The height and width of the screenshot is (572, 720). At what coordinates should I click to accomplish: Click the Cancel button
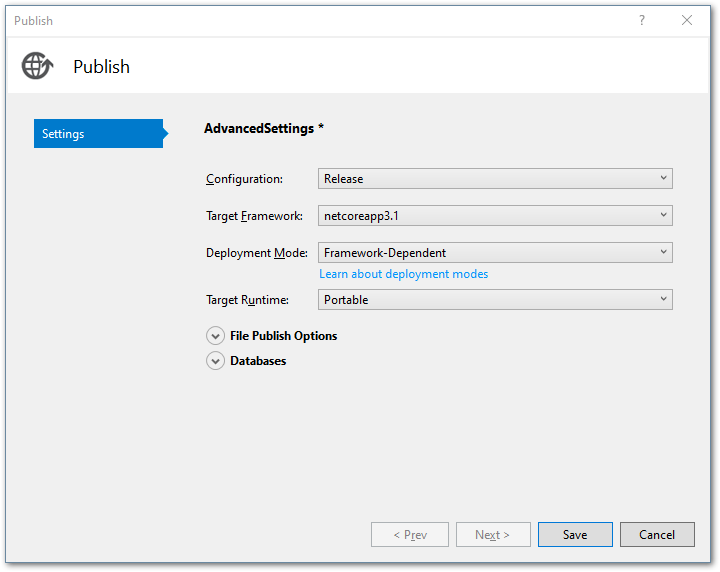[x=657, y=535]
